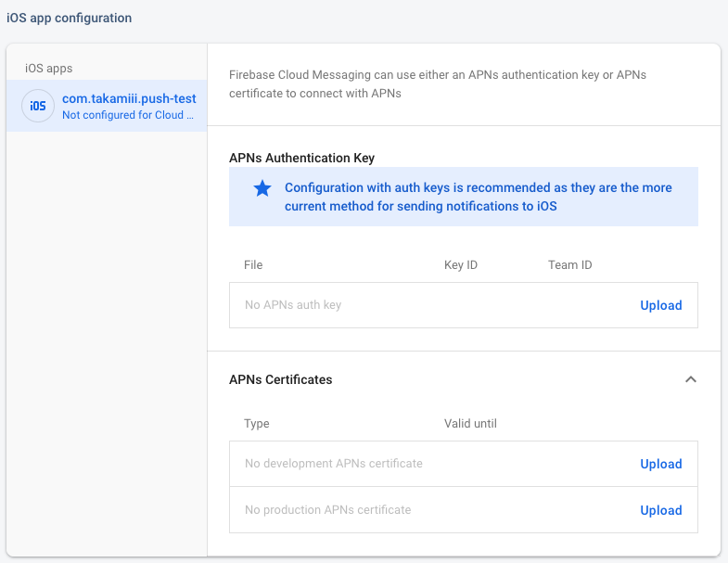Click the 'Type' column header
Viewport: 728px width, 563px height.
256,423
